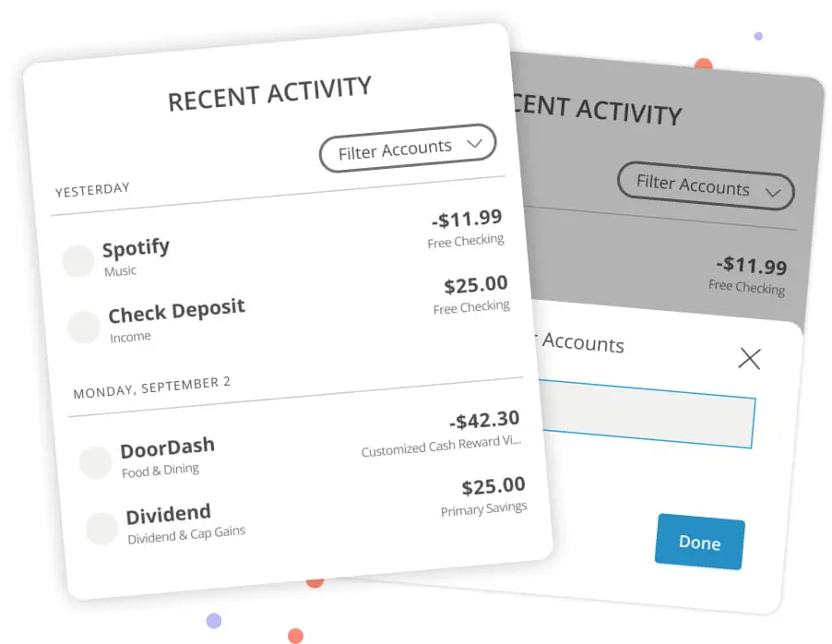832x644 pixels.
Task: Click the Check Deposit icon circle
Action: point(84,328)
